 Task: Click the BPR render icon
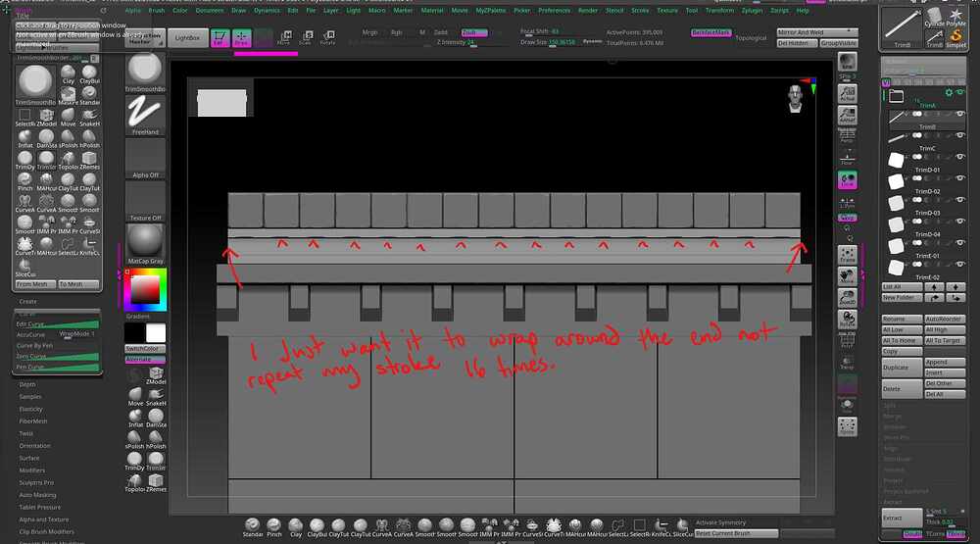(847, 63)
